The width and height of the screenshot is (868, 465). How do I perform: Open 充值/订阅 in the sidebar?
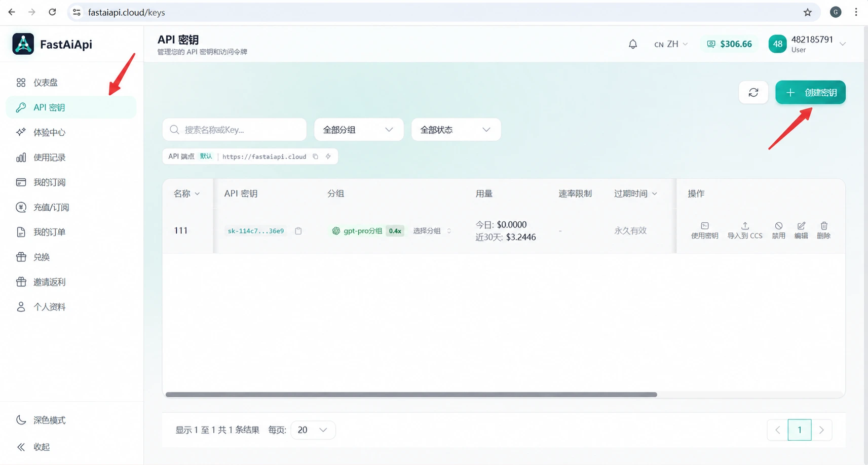(71, 207)
